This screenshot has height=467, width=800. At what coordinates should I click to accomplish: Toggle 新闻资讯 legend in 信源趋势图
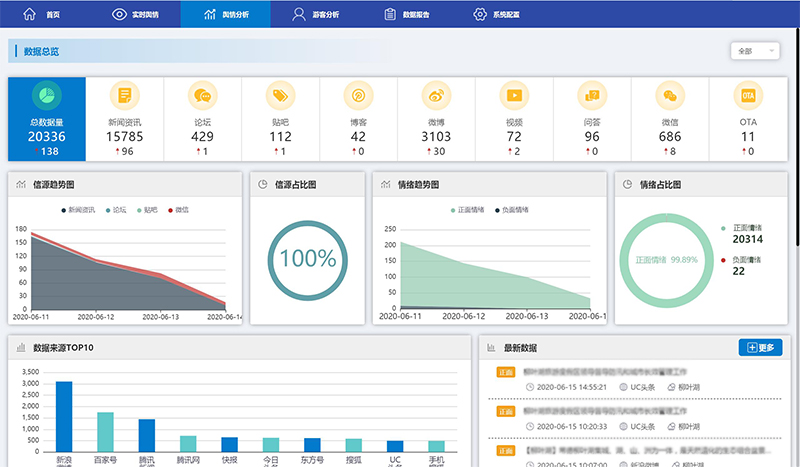(x=80, y=210)
